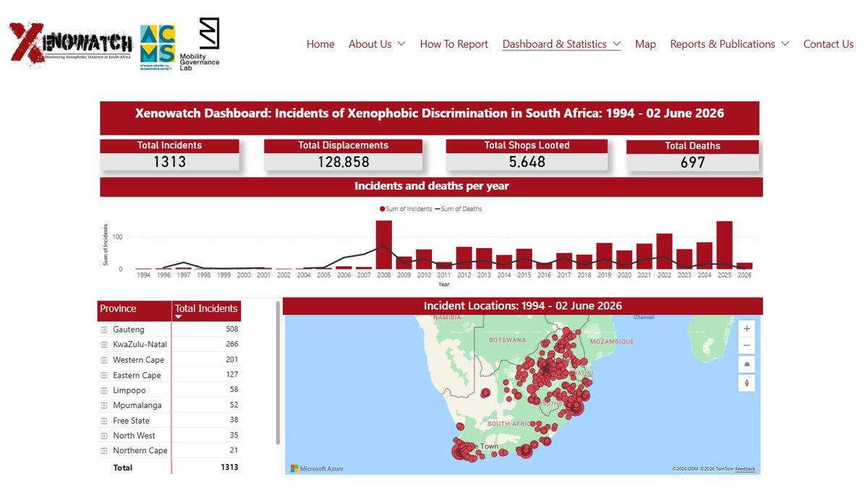Image resolution: width=868 pixels, height=498 pixels.
Task: Click the Mobility Governance Lab logo
Action: click(200, 44)
